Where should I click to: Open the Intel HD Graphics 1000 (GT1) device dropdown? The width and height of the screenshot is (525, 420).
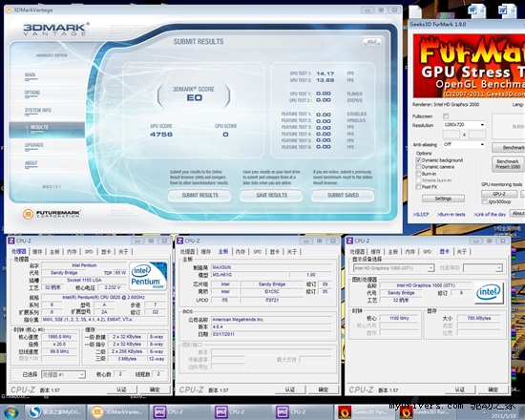[393, 268]
